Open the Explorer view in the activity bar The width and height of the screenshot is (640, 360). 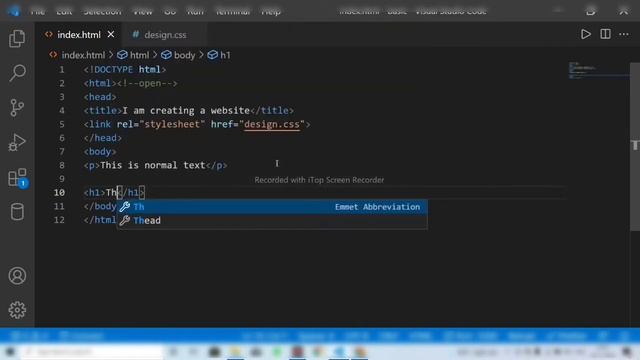click(x=17, y=38)
